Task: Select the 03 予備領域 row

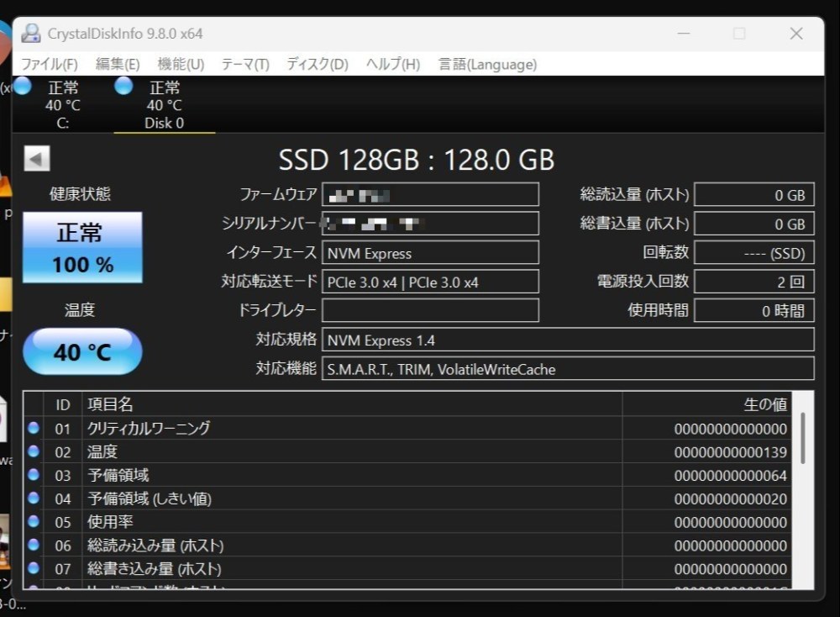Action: (407, 475)
